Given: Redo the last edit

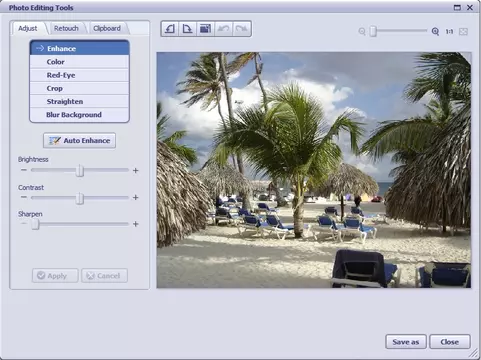Looking at the screenshot, I should (x=241, y=29).
